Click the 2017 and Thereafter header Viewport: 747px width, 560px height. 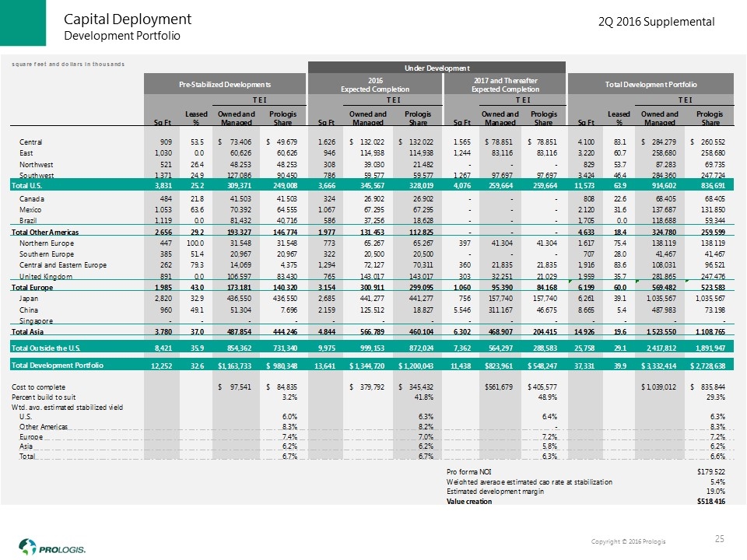506,83
